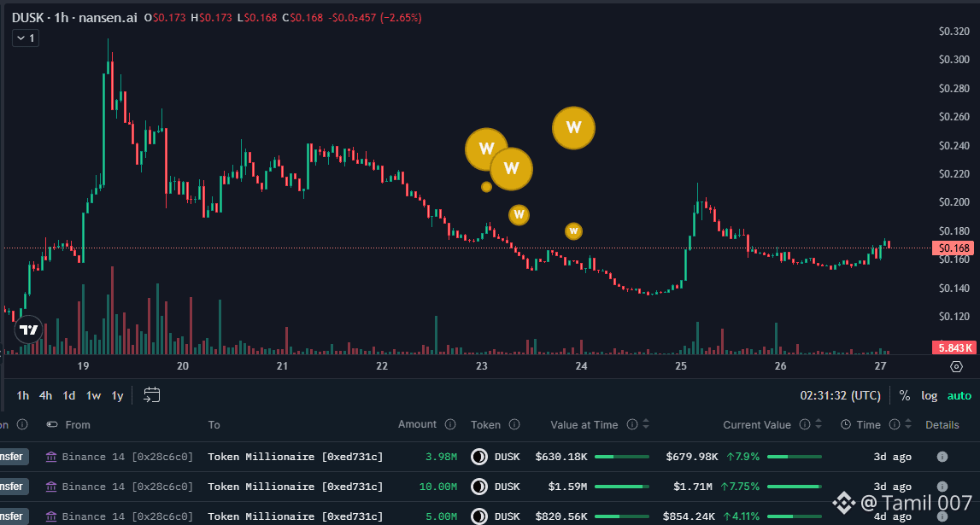This screenshot has height=525, width=980.
Task: Click the tiny unlabeled yellow dot marker
Action: coord(486,187)
